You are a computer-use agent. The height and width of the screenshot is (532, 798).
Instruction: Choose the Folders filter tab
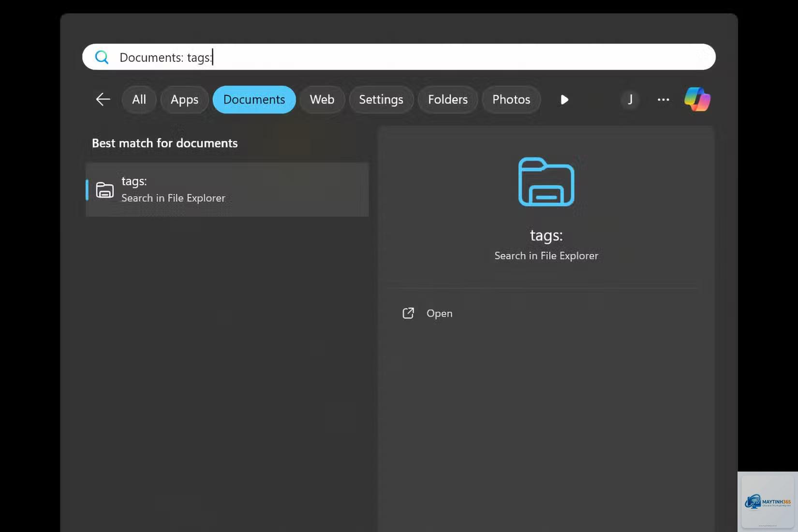pyautogui.click(x=448, y=100)
